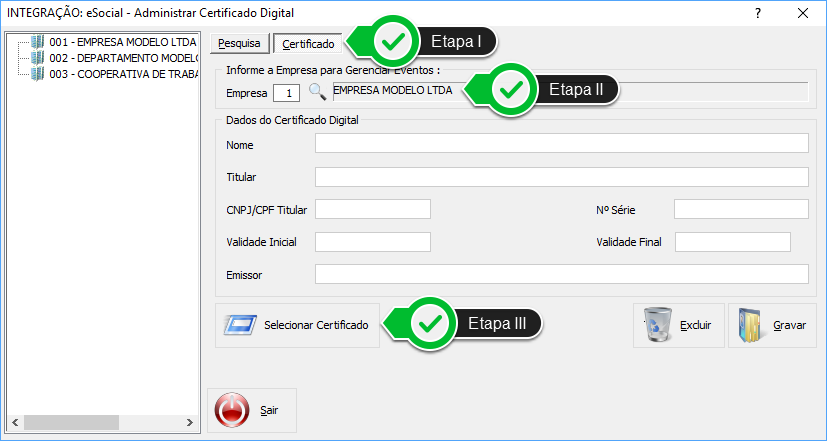Click the tree scrollbar right arrow
Viewport: 827px width, 441px height.
pos(189,423)
